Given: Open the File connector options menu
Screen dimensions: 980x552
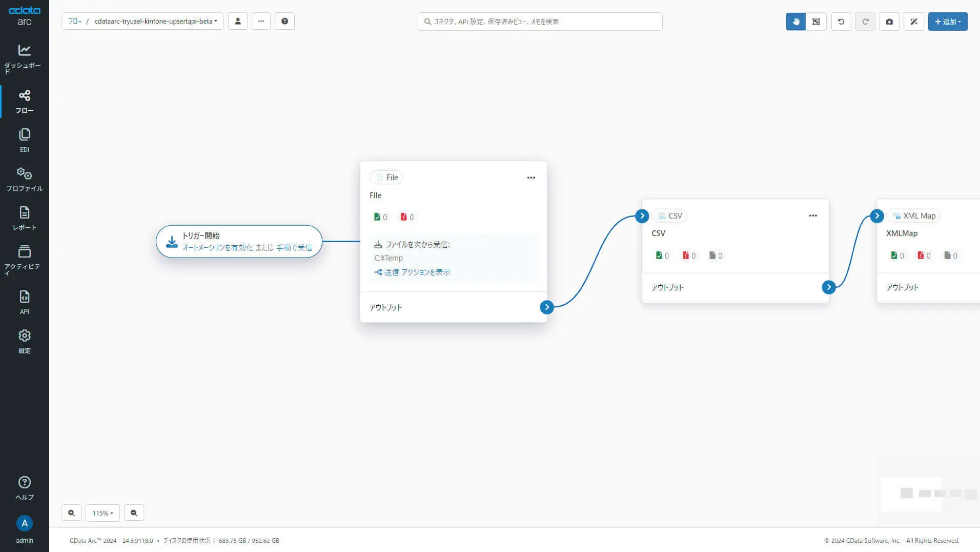Looking at the screenshot, I should pos(531,178).
